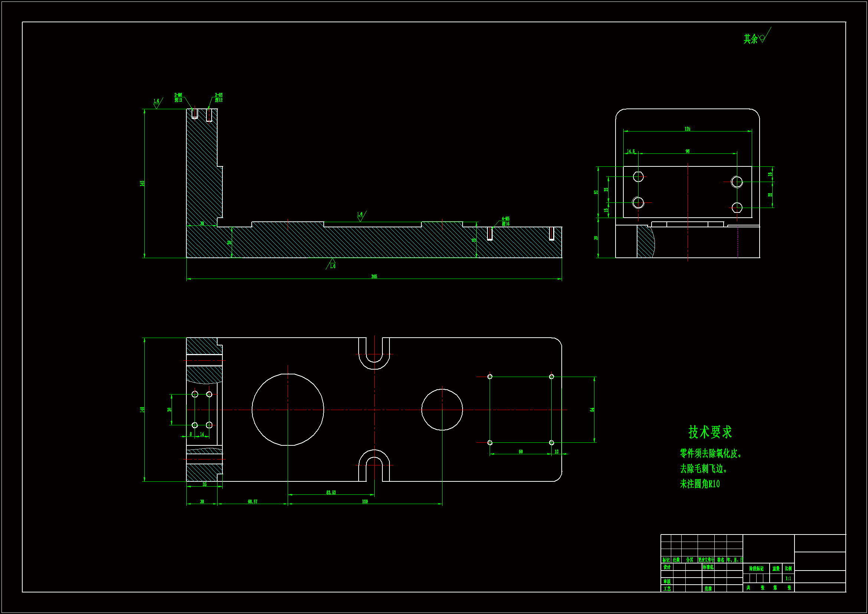Select the 365 overall length dimension text
Viewport: 868px width, 614px height.
[x=374, y=277]
